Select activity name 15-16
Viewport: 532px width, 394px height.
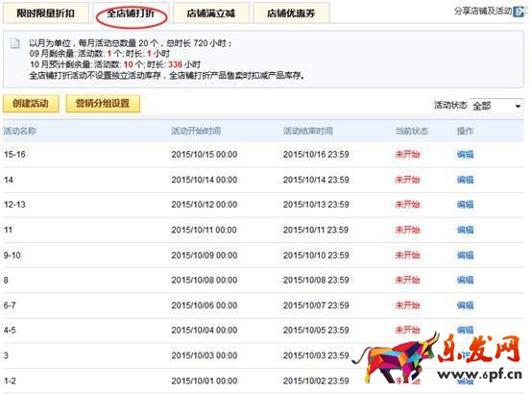pos(14,155)
